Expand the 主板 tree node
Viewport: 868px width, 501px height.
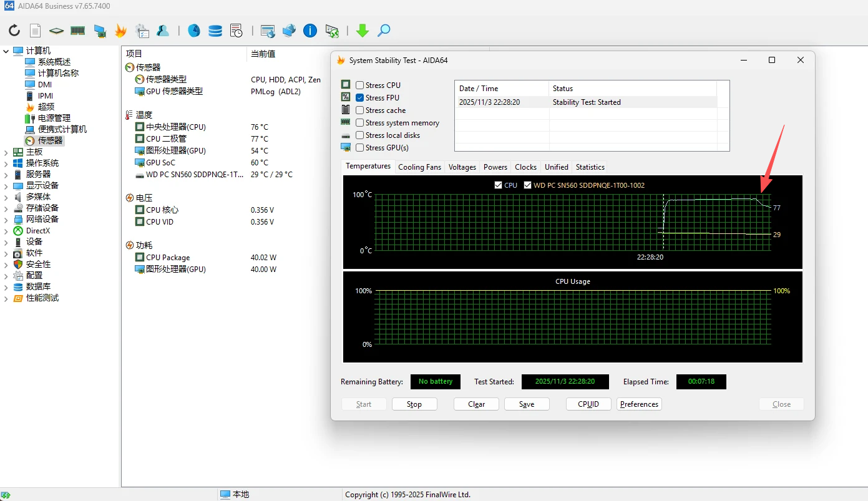[x=6, y=152]
